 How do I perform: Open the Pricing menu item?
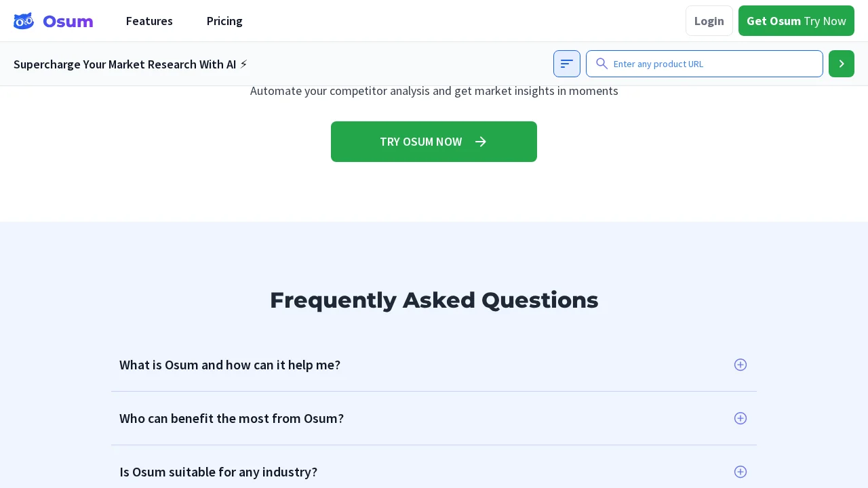pos(224,21)
